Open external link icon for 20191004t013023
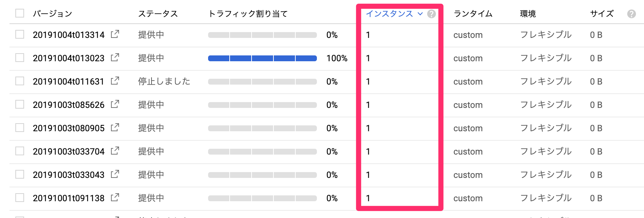 coord(115,58)
